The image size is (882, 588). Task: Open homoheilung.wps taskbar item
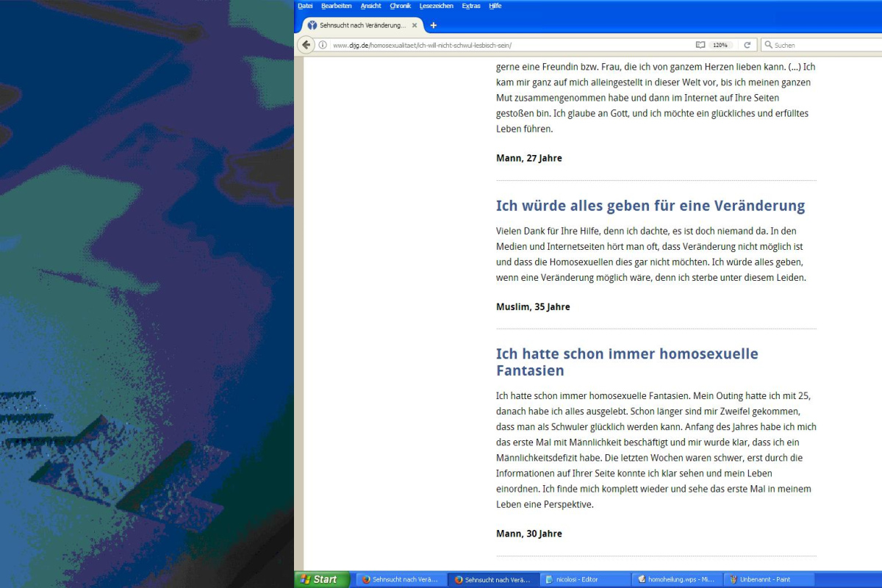tap(677, 579)
